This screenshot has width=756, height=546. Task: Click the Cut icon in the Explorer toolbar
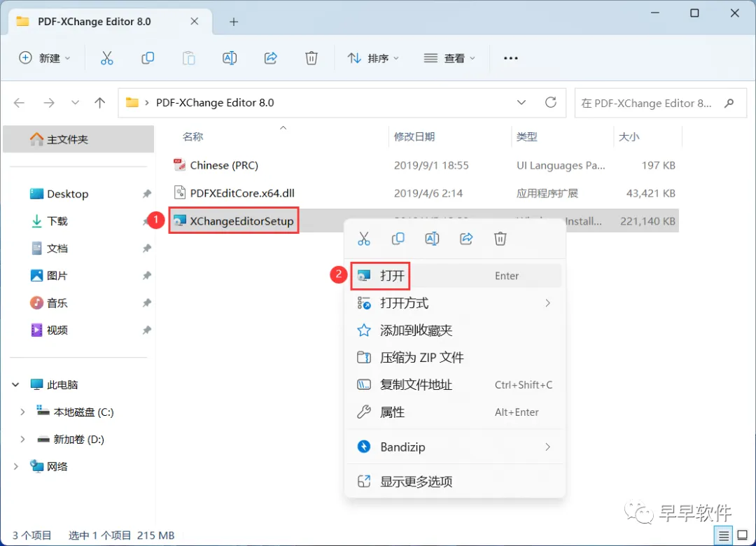pos(106,58)
